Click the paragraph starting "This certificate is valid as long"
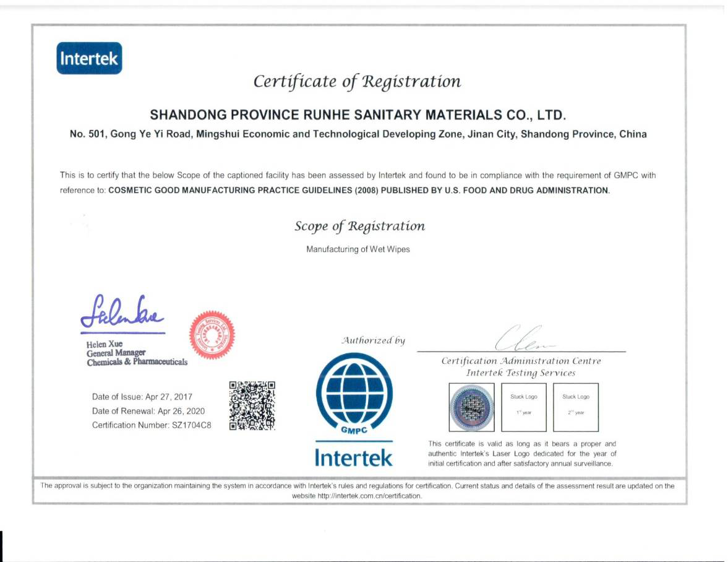The image size is (728, 562). (522, 454)
